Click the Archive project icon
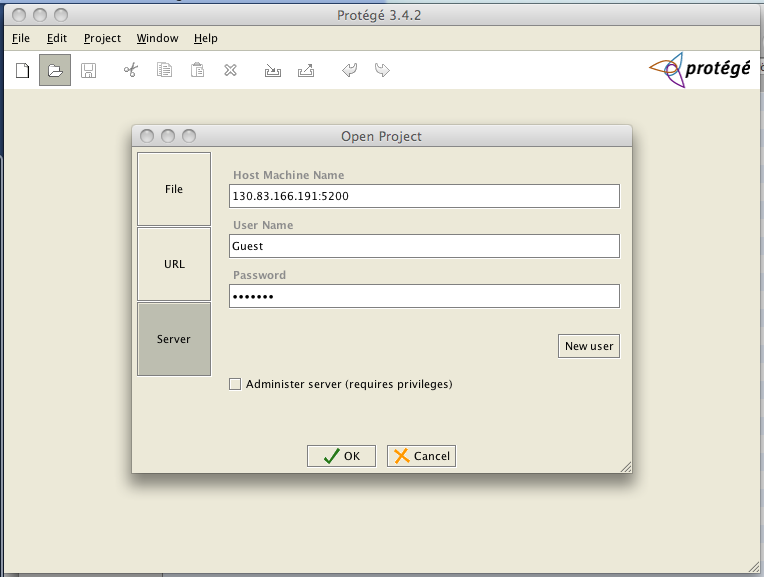Screen dimensions: 764x577 pos(272,70)
